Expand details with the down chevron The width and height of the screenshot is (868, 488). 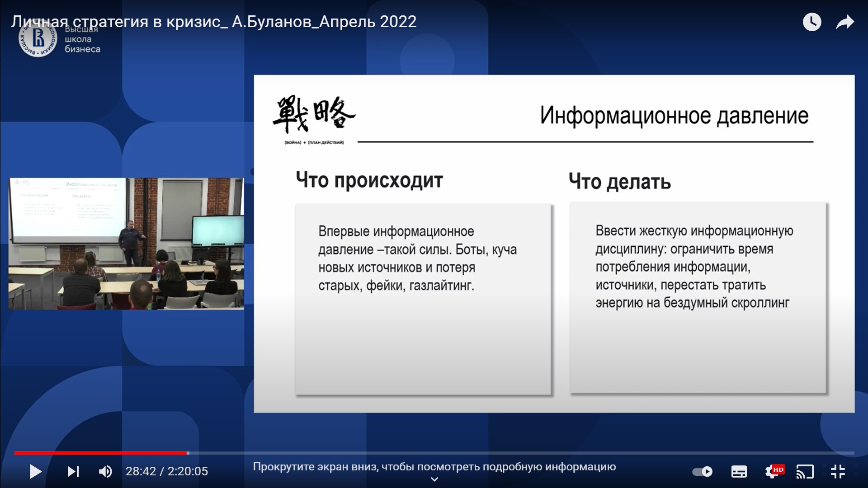434,479
